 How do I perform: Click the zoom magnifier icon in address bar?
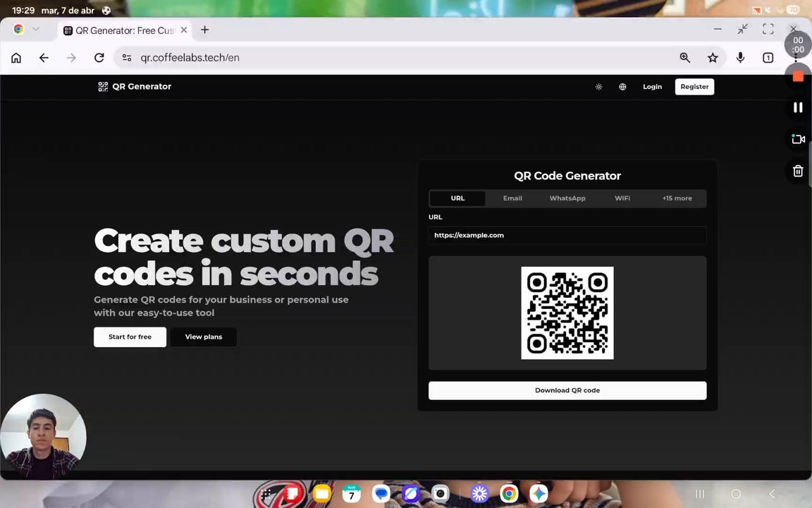click(685, 58)
